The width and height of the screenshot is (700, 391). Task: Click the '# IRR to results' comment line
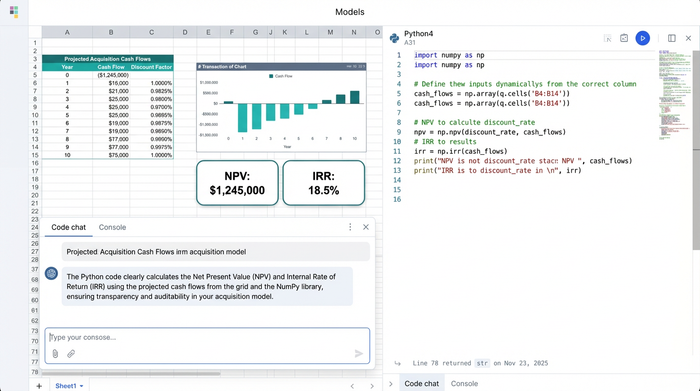point(445,141)
